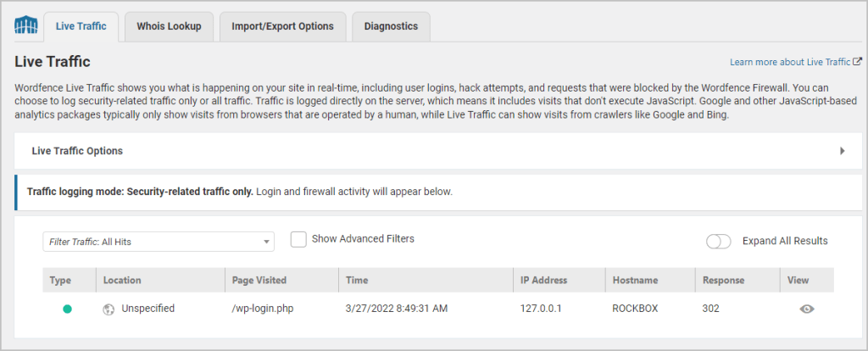Open the Import/Export Options tab

[x=283, y=26]
